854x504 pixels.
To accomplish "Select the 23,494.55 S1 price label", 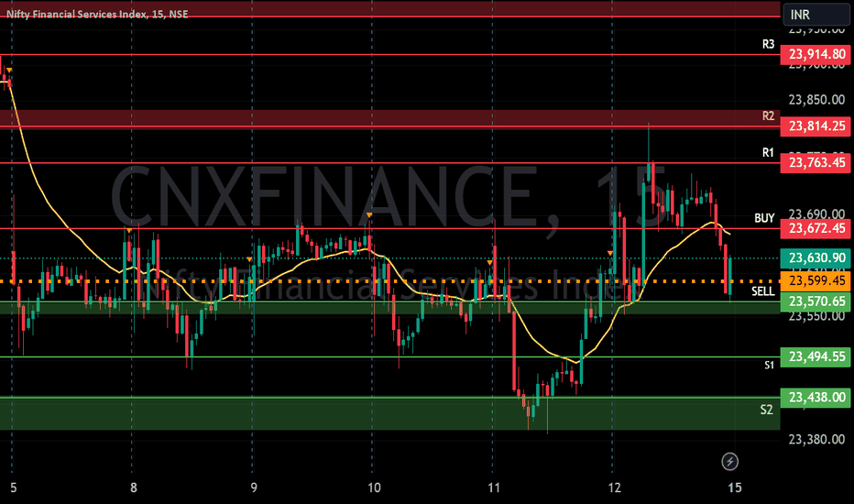I will tap(816, 356).
